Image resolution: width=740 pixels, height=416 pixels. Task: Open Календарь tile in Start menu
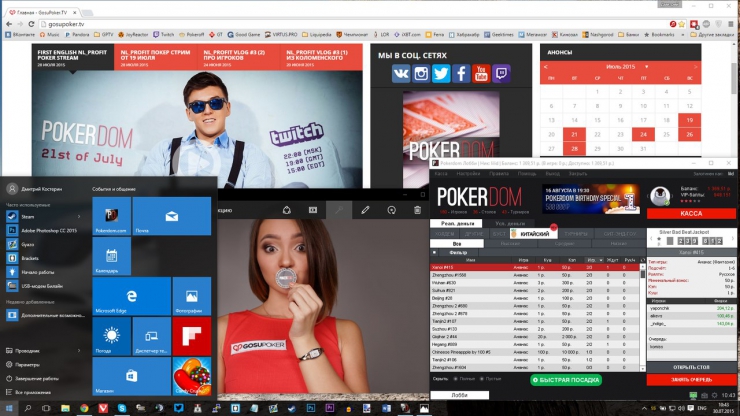coord(111,256)
